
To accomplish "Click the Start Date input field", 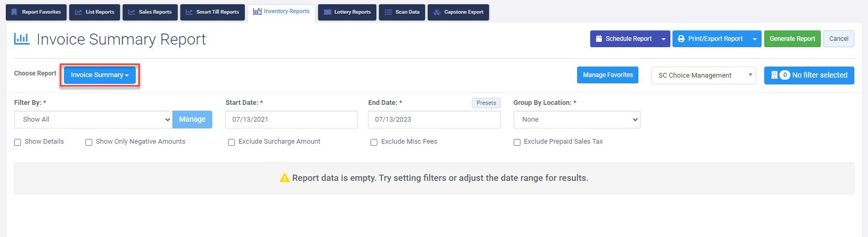I will (x=291, y=120).
